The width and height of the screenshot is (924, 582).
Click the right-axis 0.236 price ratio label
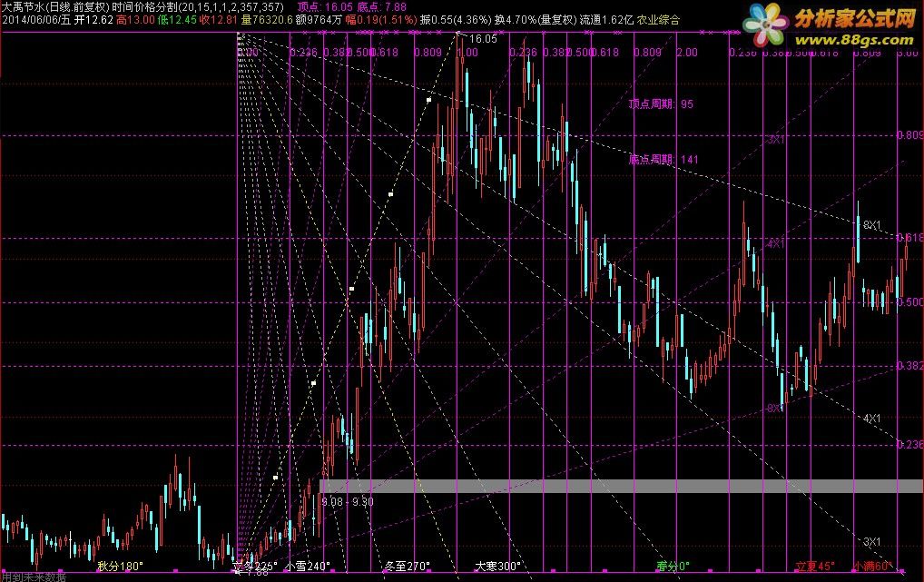click(909, 445)
